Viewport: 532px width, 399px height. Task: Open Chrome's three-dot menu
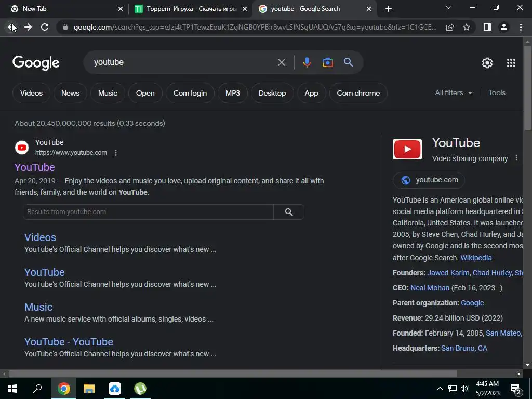click(521, 27)
